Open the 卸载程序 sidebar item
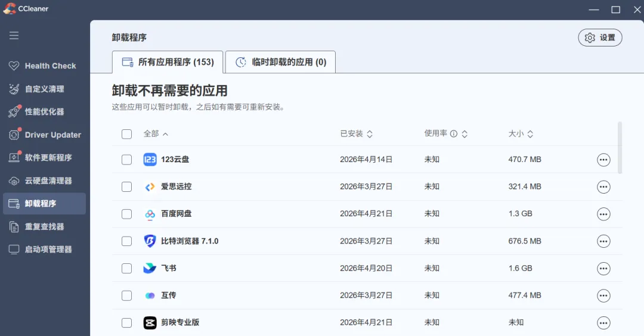The height and width of the screenshot is (336, 644). pyautogui.click(x=44, y=204)
